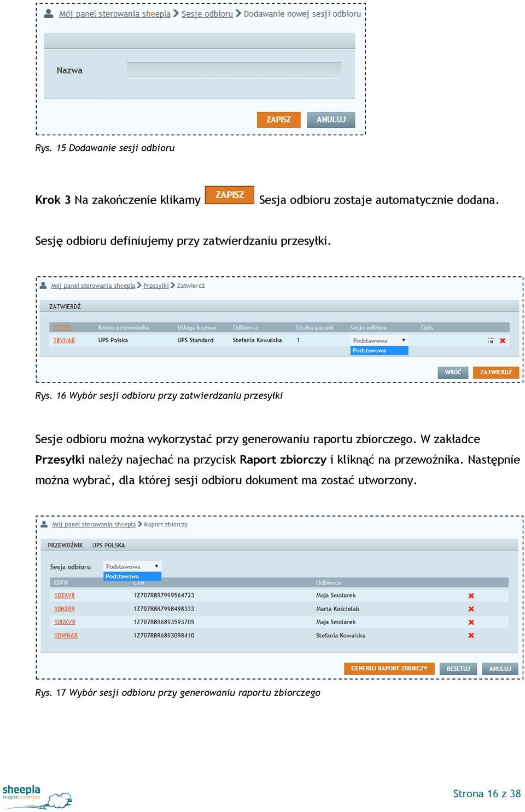
Task: Click ANULUJ button in report panel
Action: [x=500, y=669]
